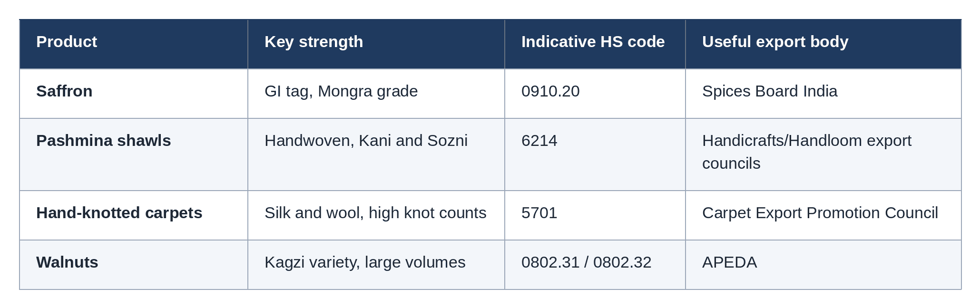Select Handwoven, Kani and Sozni cell
The width and height of the screenshot is (980, 308).
[376, 154]
